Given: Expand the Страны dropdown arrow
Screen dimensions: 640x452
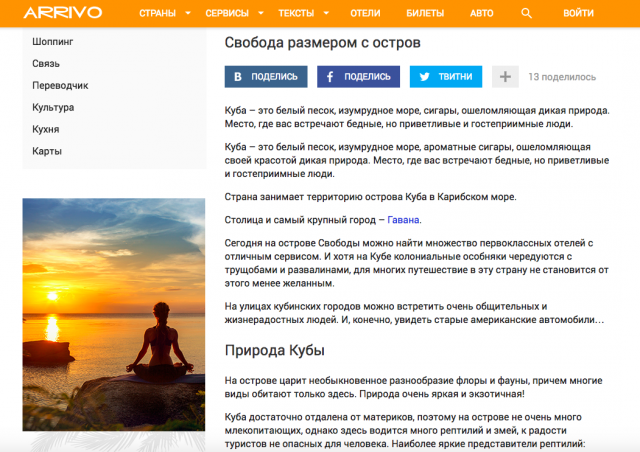Looking at the screenshot, I should 188,13.
